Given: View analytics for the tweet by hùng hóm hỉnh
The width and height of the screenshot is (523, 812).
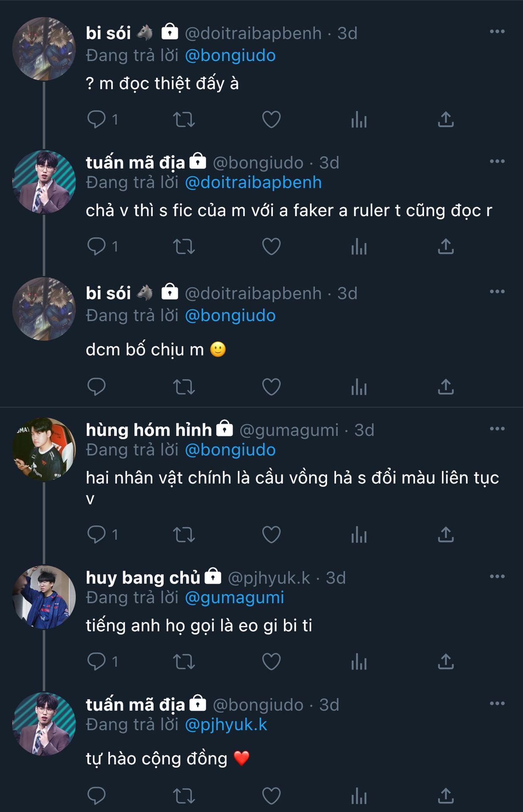Looking at the screenshot, I should 359,535.
